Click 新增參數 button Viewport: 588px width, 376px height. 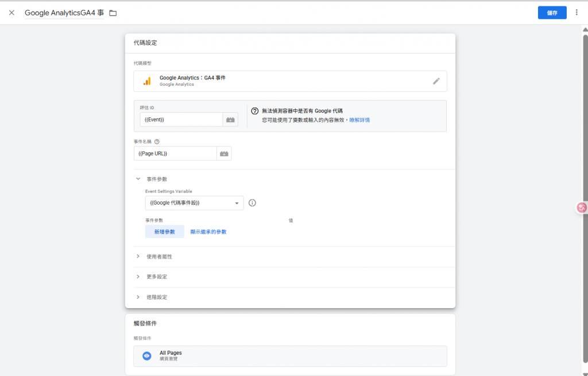tap(165, 232)
